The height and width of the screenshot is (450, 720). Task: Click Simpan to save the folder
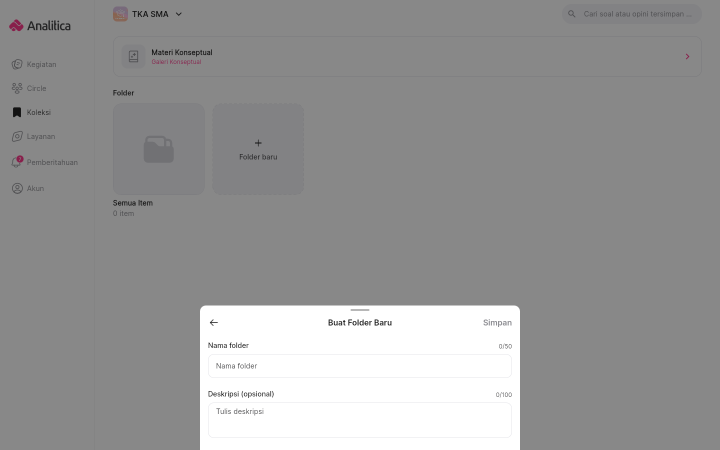tap(497, 323)
